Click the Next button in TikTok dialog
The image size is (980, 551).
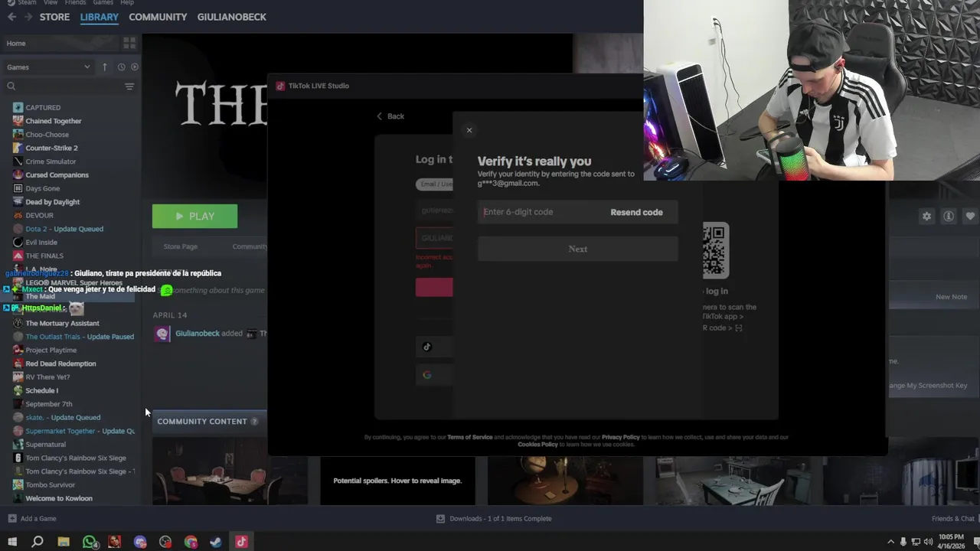click(578, 249)
